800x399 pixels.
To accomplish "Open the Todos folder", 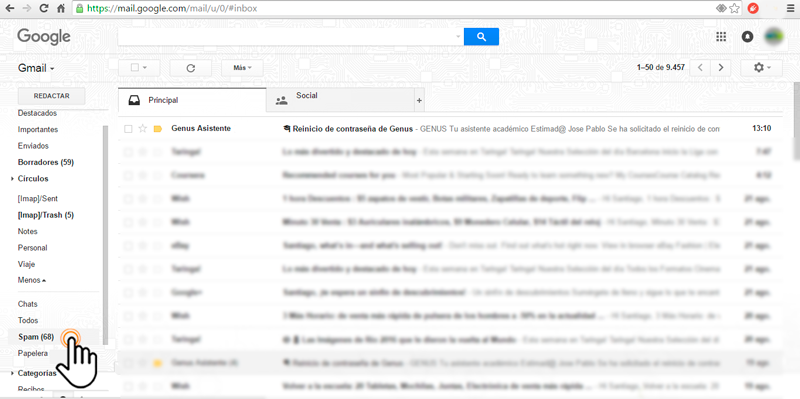I will coord(28,320).
